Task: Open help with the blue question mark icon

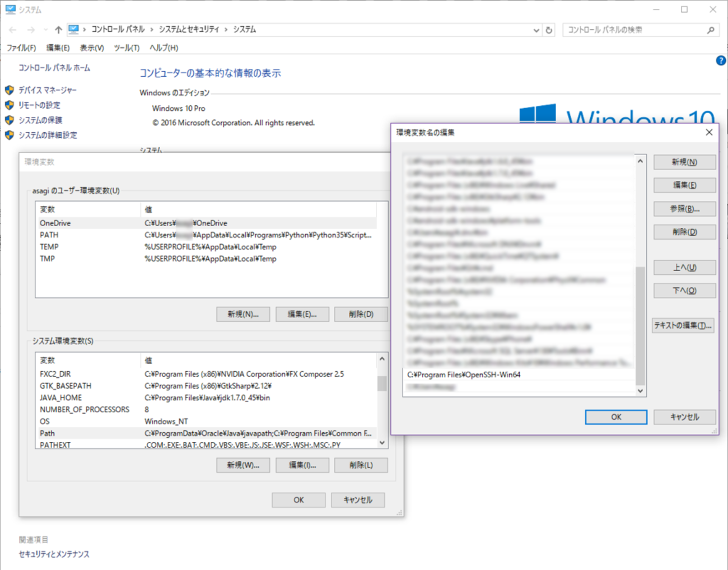Action: tap(721, 60)
